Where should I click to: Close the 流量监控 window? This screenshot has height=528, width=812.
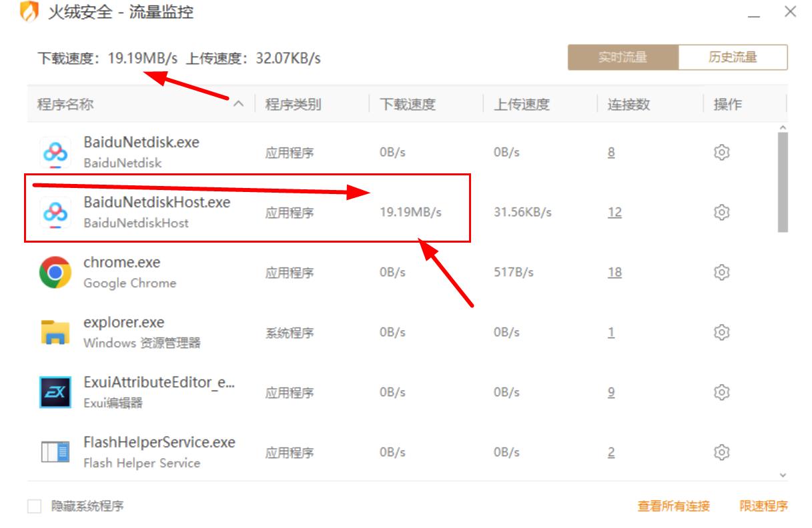791,11
